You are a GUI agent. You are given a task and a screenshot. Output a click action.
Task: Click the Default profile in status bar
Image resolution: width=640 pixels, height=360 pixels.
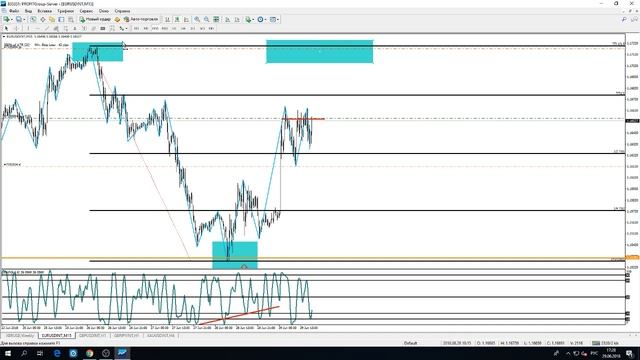pyautogui.click(x=410, y=343)
